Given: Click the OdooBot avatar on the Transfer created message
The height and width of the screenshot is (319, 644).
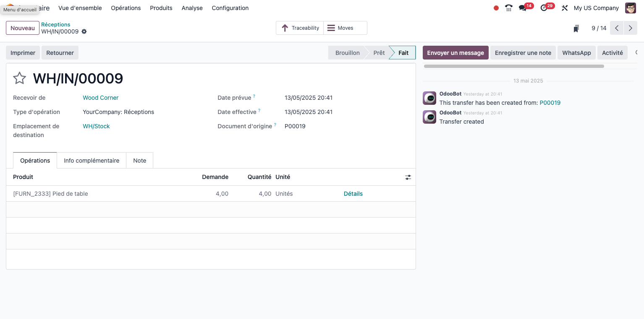Looking at the screenshot, I should click(429, 117).
